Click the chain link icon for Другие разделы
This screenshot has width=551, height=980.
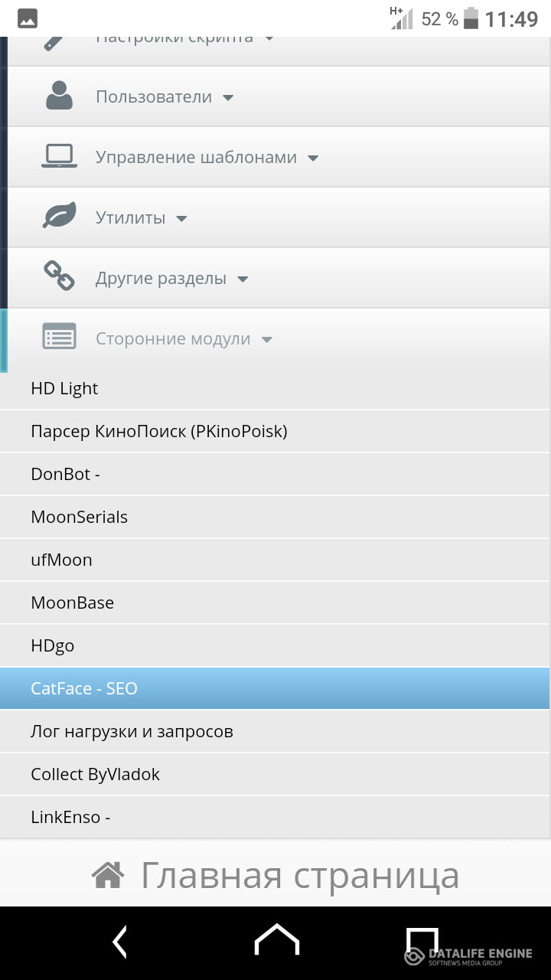pos(59,276)
